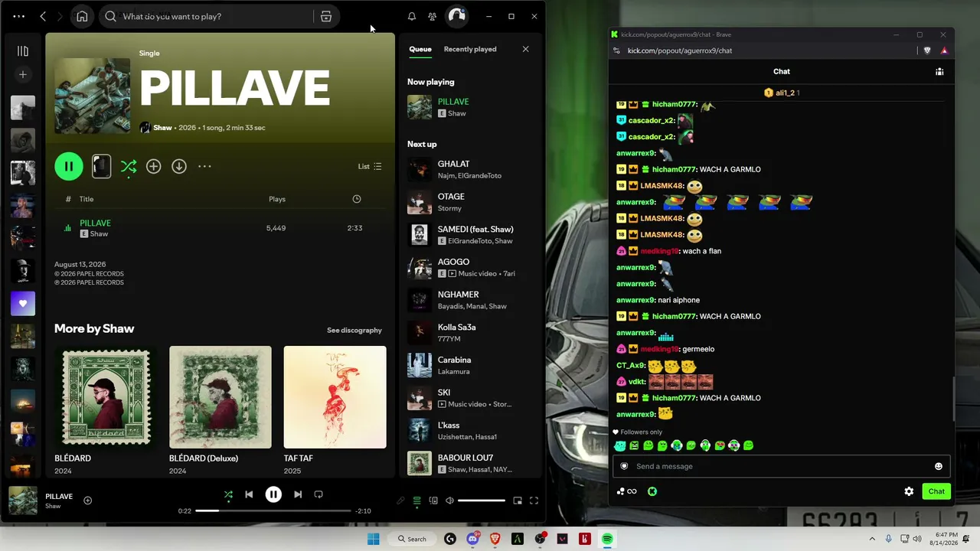Toggle Smart Shuffle on the album page
Image resolution: width=980 pixels, height=551 pixels.
click(x=129, y=166)
